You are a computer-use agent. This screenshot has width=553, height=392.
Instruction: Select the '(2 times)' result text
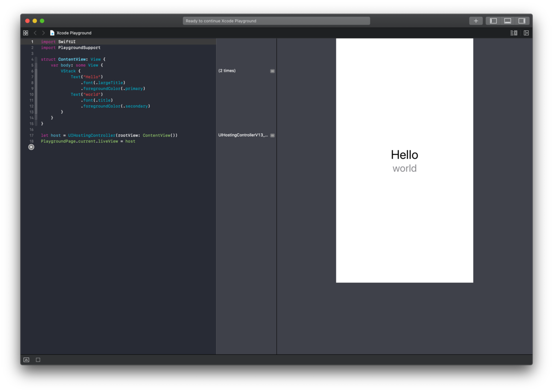[x=227, y=71]
